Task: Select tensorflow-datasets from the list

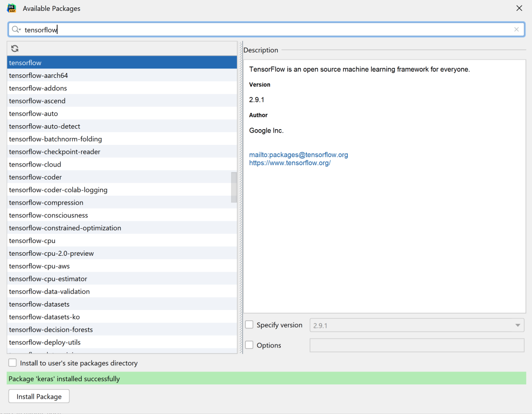Action: (x=122, y=304)
